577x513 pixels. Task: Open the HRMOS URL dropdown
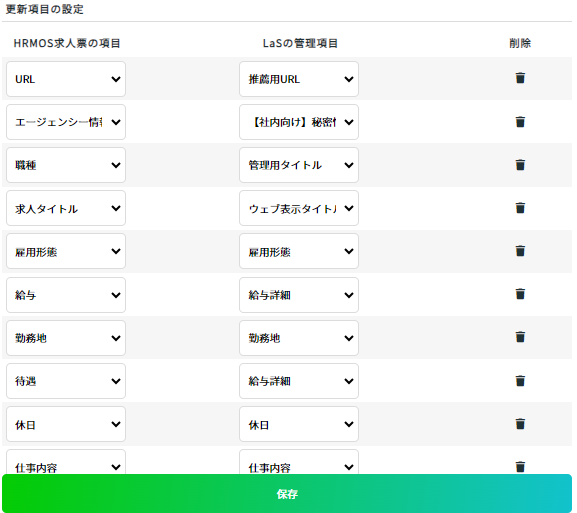[66, 79]
